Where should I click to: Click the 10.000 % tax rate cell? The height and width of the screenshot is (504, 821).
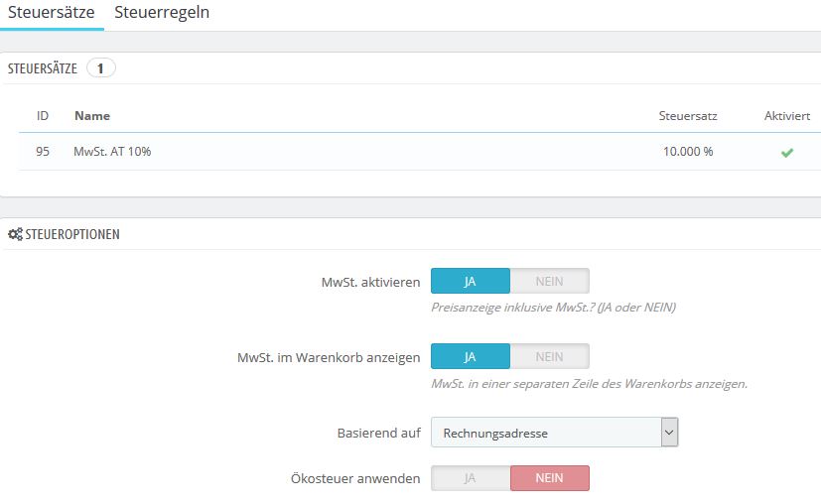click(x=688, y=153)
